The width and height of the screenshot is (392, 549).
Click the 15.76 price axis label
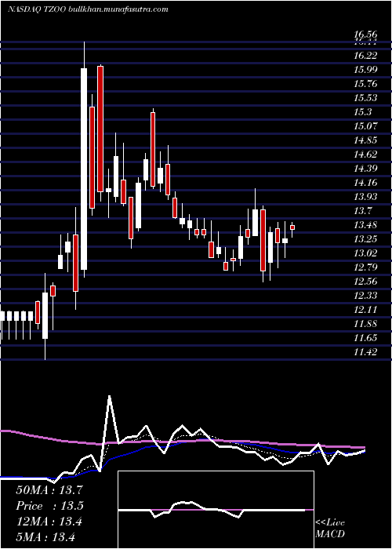[365, 84]
